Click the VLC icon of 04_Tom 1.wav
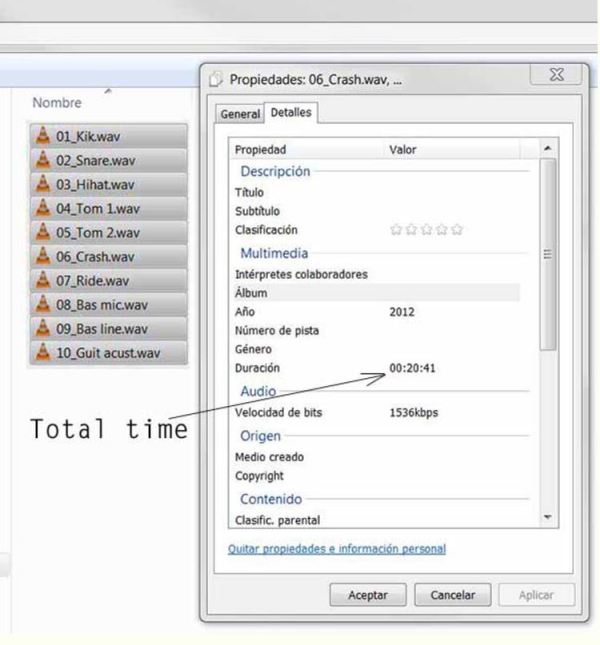 (42, 208)
